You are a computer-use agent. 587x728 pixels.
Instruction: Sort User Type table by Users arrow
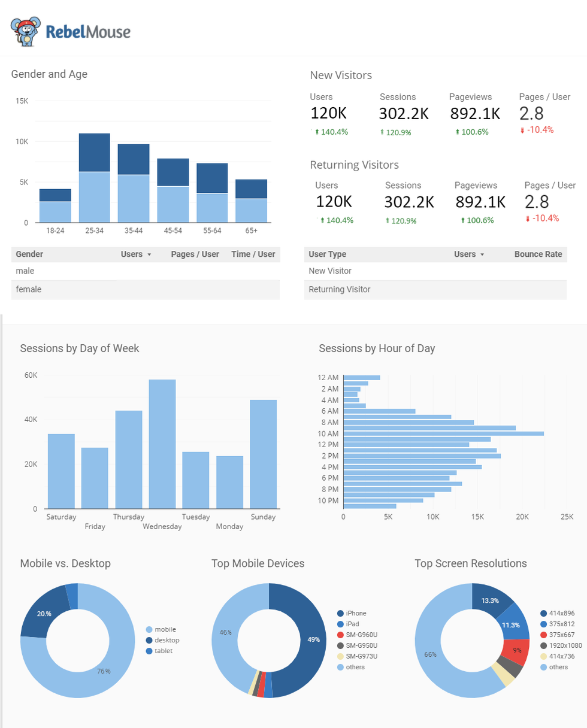(482, 254)
